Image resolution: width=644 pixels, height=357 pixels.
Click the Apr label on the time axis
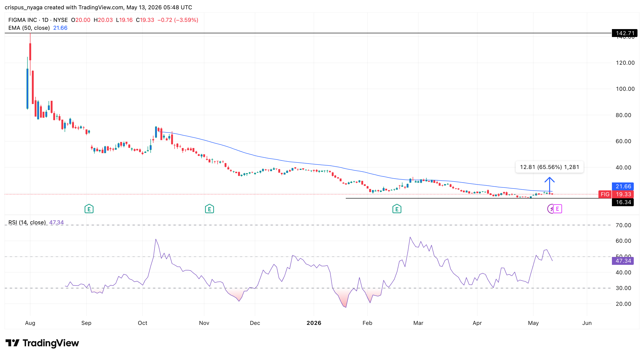pos(477,323)
